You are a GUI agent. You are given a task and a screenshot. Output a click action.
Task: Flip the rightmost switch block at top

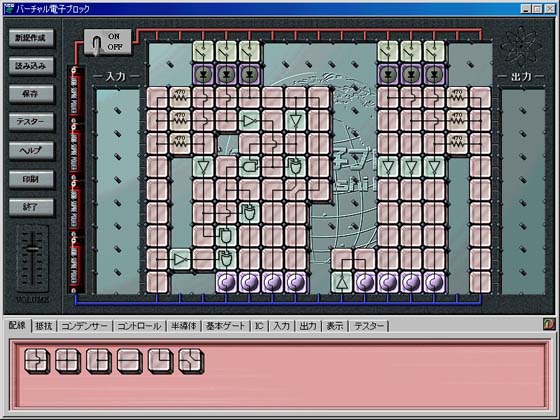pos(434,52)
